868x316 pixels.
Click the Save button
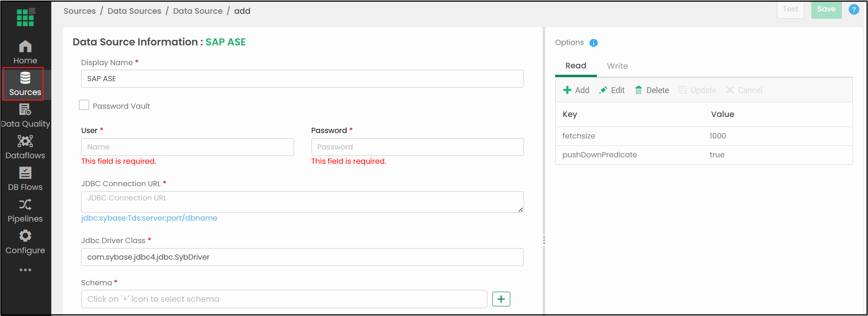(x=826, y=9)
